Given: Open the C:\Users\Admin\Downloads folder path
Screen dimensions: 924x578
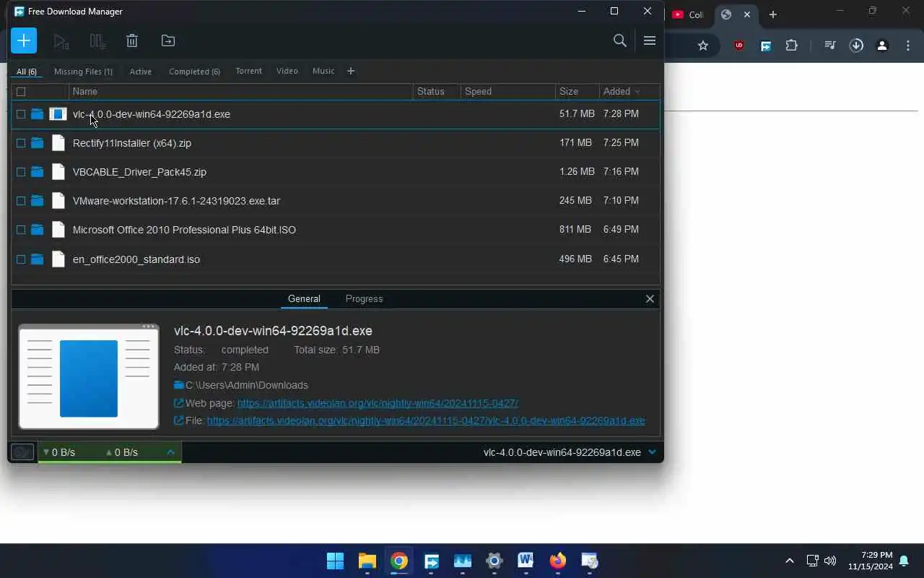Looking at the screenshot, I should (247, 385).
